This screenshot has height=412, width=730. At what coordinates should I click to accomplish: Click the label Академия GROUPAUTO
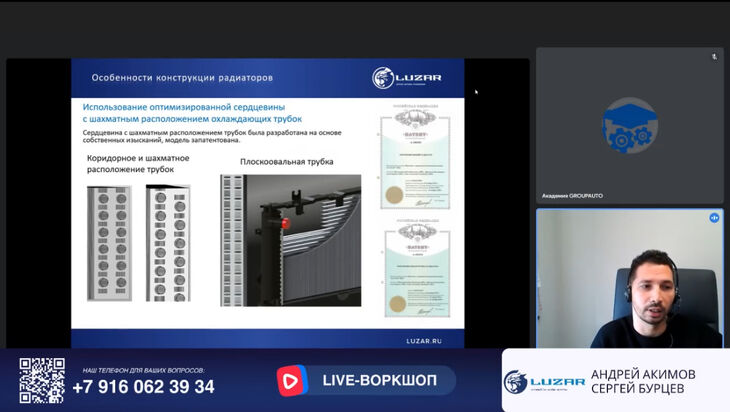coord(572,196)
